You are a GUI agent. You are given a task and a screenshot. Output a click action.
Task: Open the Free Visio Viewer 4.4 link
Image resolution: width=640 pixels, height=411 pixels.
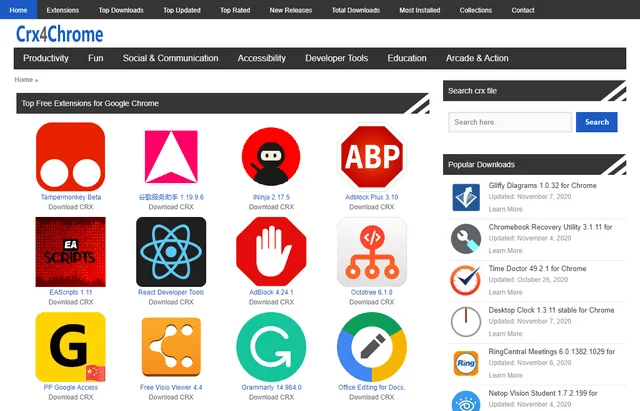171,387
